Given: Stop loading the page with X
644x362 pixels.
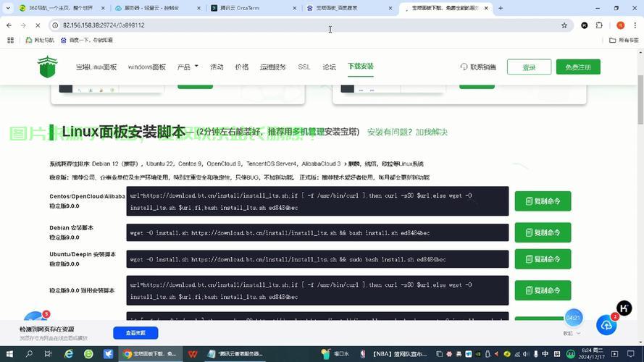Looking at the screenshot, I should (38, 25).
